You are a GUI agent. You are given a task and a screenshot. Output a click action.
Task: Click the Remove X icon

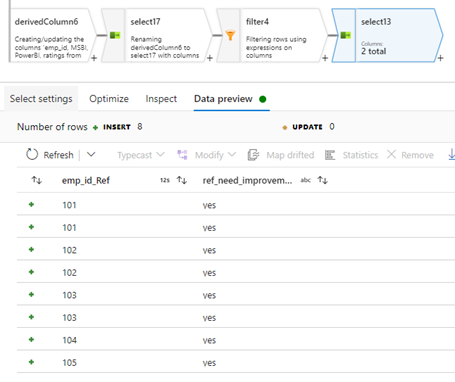[x=391, y=154]
